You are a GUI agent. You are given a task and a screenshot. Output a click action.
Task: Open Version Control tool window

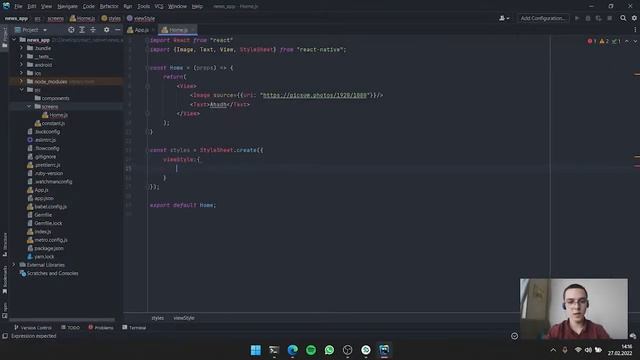pos(33,327)
